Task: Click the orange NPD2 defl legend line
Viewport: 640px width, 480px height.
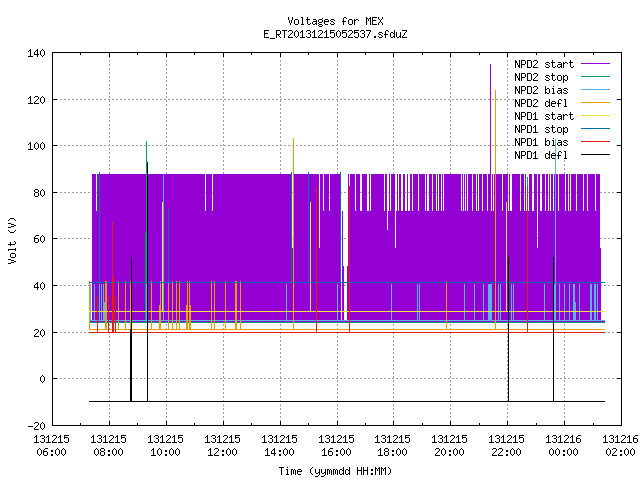Action: tap(595, 103)
